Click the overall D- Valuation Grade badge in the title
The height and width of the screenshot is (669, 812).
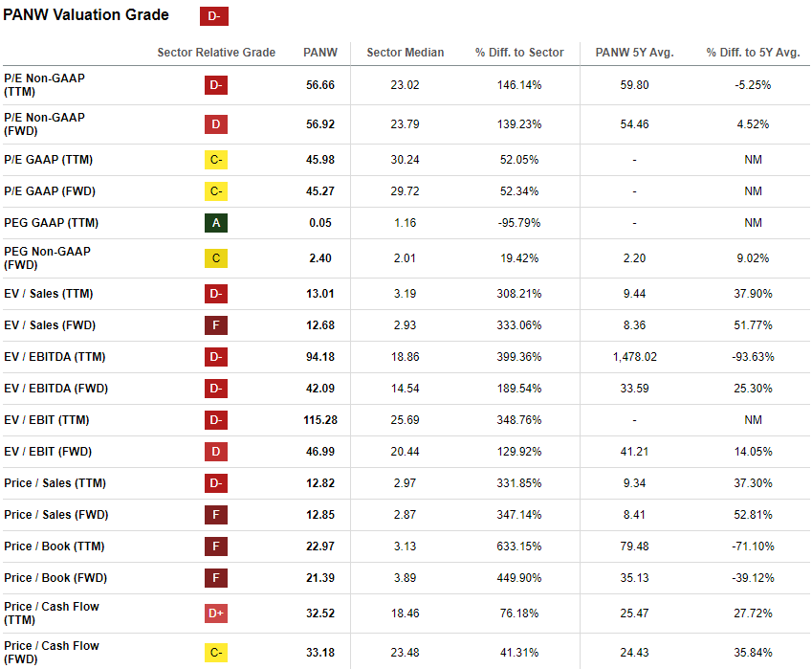coord(214,16)
